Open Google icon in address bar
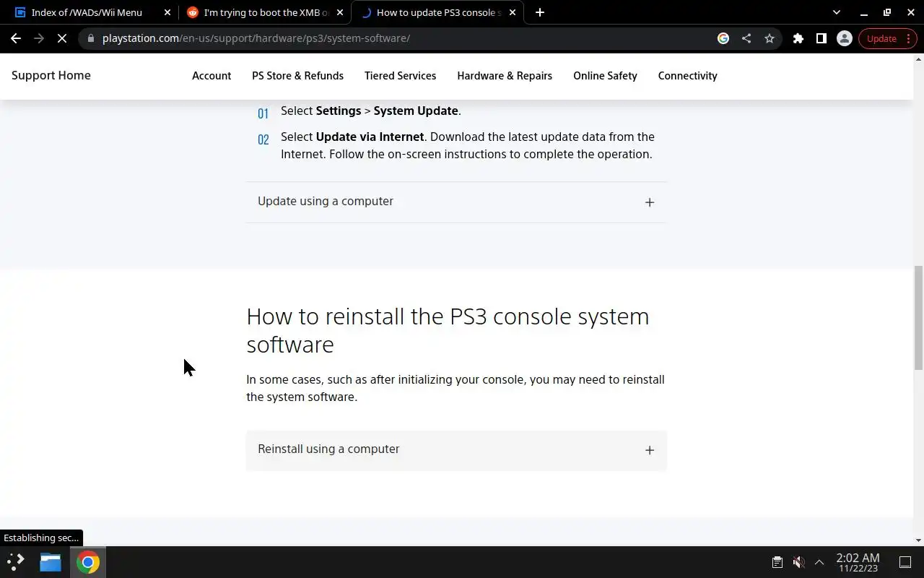This screenshot has height=578, width=924. tap(723, 38)
